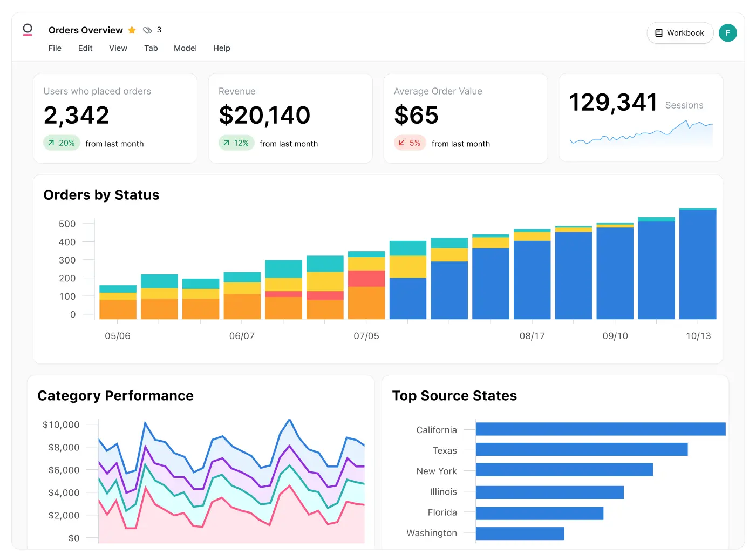Click the Revenue $20,140 card value
756x560 pixels.
coord(264,115)
